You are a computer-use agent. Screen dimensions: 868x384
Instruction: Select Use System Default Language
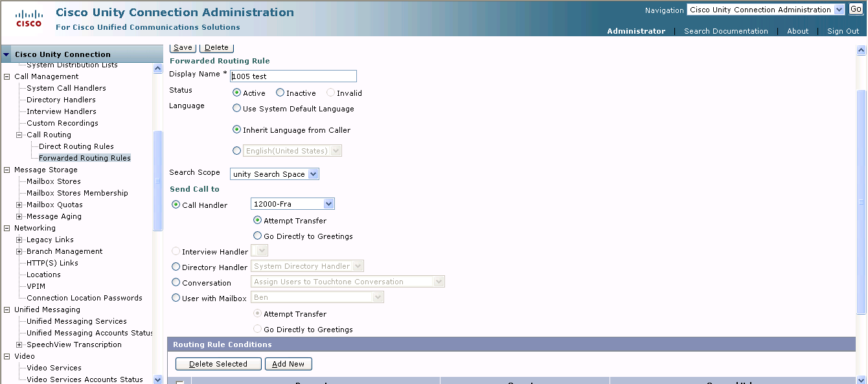[x=236, y=108]
